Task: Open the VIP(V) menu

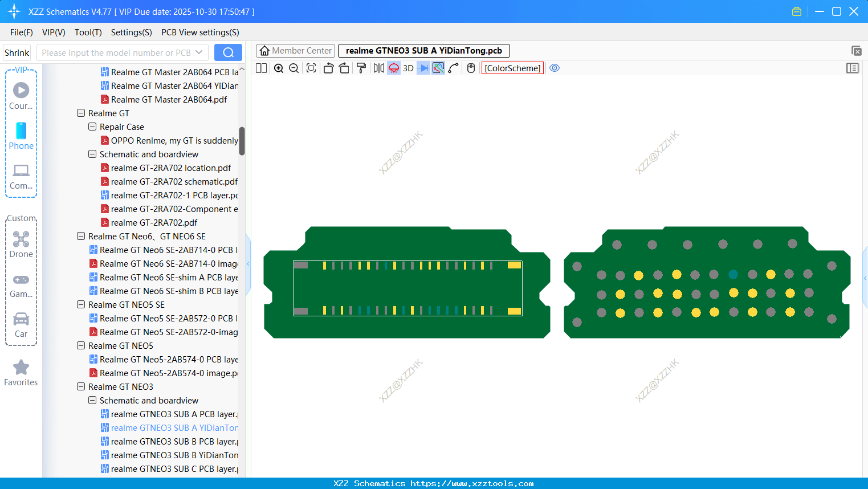Action: pos(54,32)
